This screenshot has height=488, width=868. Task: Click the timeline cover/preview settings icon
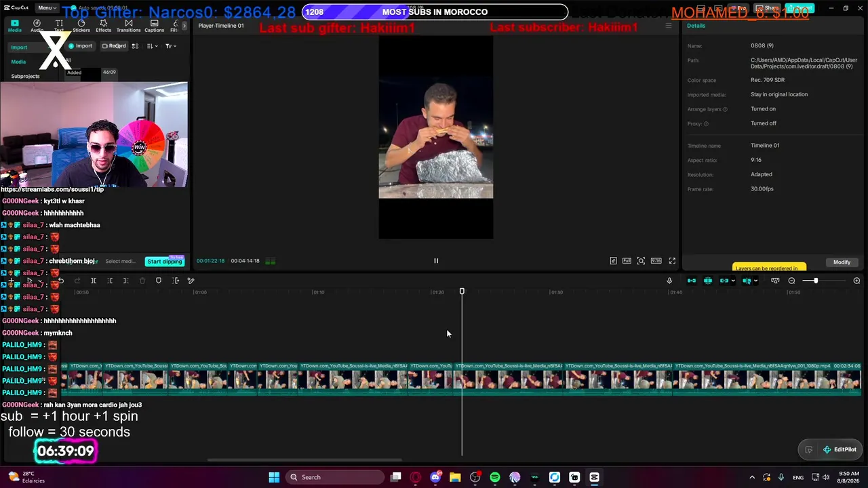click(775, 281)
